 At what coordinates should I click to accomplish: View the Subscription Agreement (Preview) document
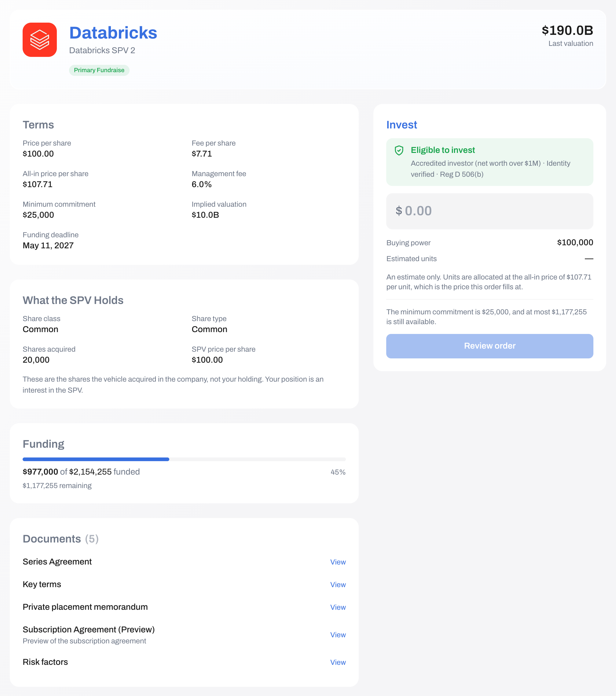click(338, 635)
